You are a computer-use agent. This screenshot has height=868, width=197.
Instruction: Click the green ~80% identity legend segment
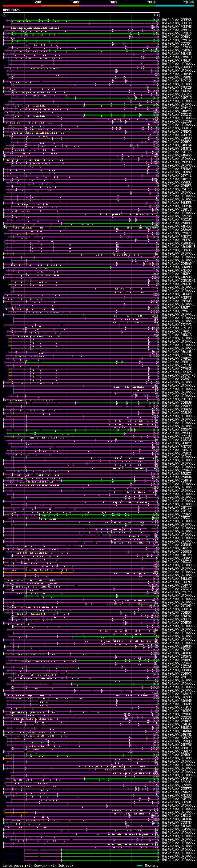pos(137,6)
